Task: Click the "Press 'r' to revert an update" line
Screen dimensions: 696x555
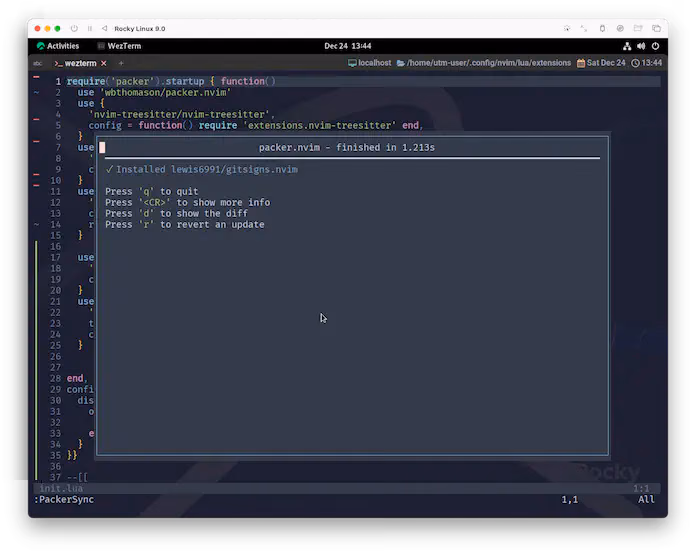Action: 185,225
